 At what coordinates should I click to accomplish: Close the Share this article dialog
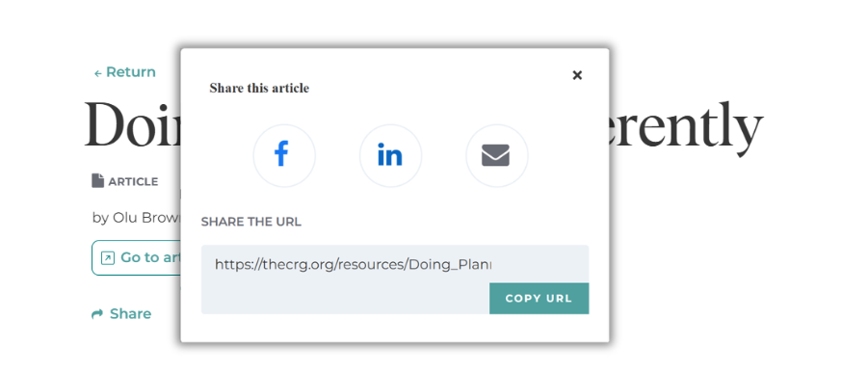click(x=577, y=75)
